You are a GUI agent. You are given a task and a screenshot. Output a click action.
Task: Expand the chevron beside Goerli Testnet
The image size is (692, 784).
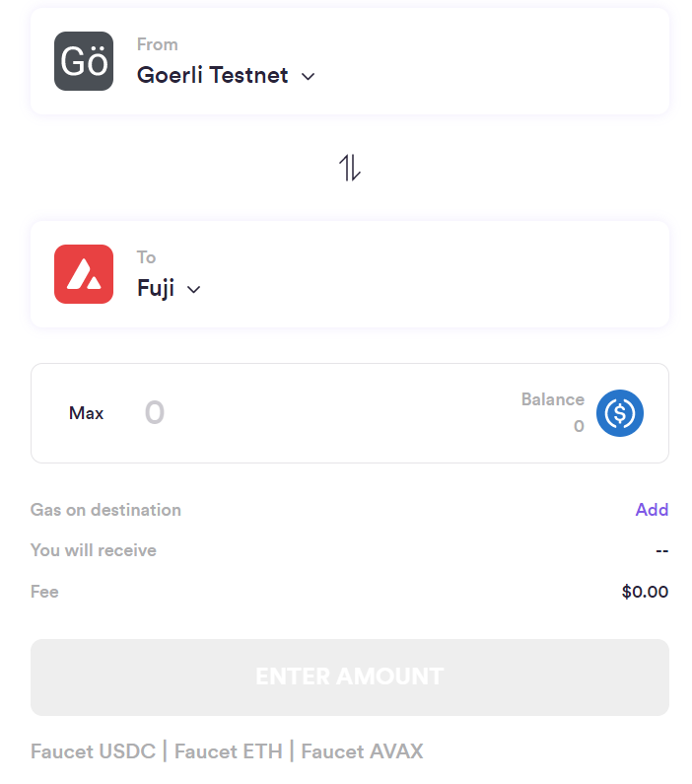308,76
